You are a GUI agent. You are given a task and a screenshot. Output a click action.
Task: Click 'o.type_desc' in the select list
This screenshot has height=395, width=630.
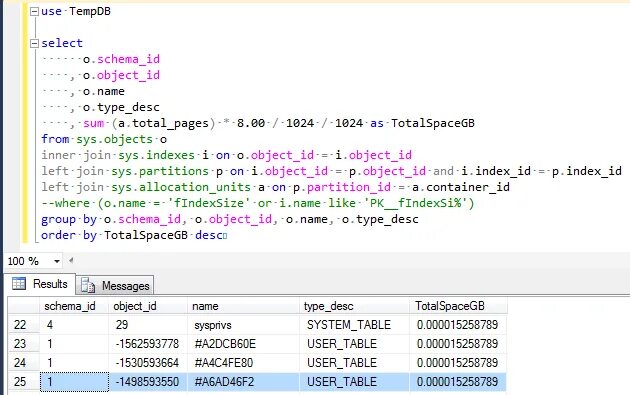point(121,107)
